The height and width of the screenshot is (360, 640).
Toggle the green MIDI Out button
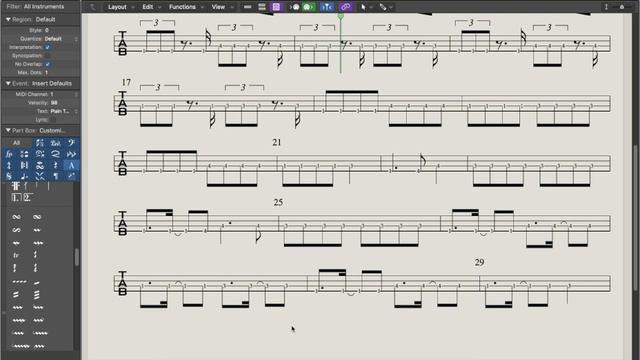[x=308, y=7]
